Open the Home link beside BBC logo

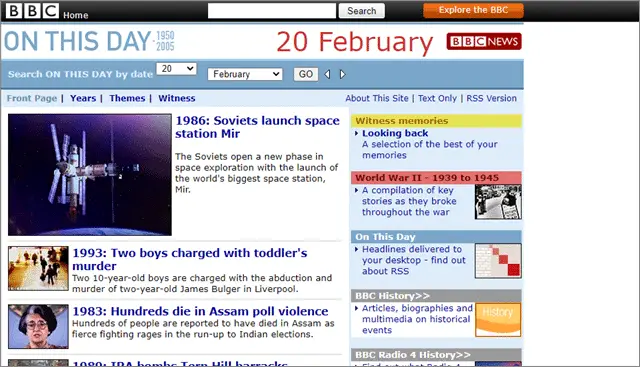pyautogui.click(x=76, y=15)
